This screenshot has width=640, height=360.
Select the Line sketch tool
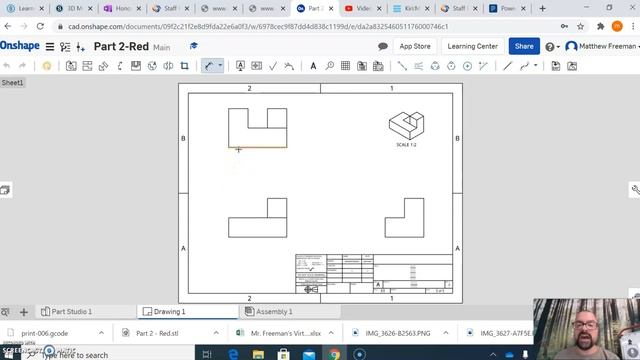tap(507, 66)
